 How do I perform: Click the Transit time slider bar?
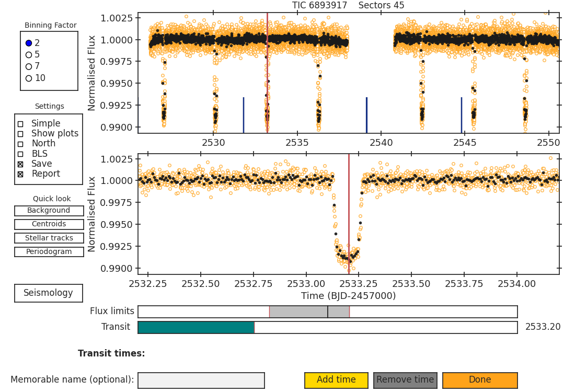coord(327,328)
